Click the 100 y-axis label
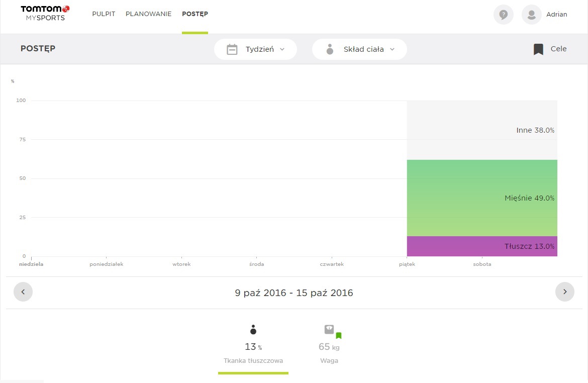The image size is (588, 383). [x=21, y=100]
